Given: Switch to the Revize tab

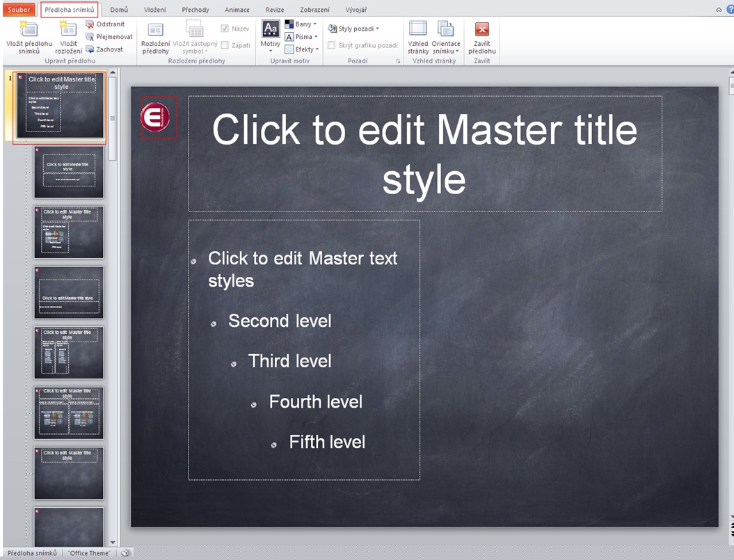Looking at the screenshot, I should click(275, 9).
